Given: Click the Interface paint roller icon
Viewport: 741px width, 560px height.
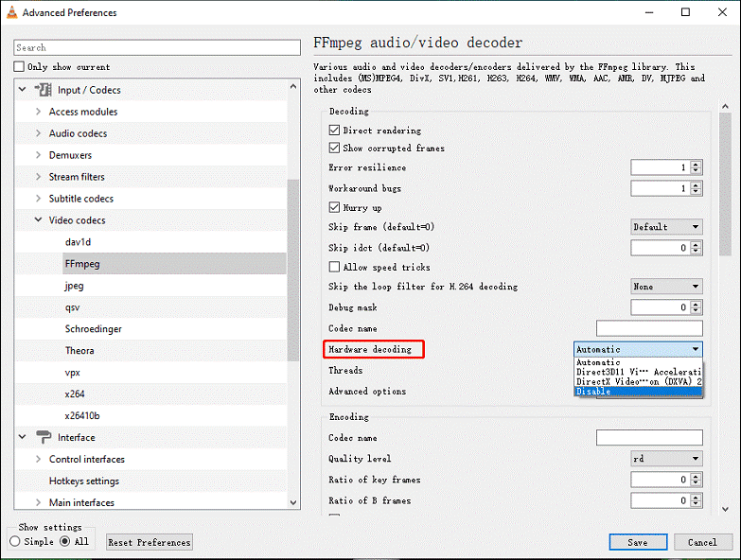Looking at the screenshot, I should click(44, 437).
